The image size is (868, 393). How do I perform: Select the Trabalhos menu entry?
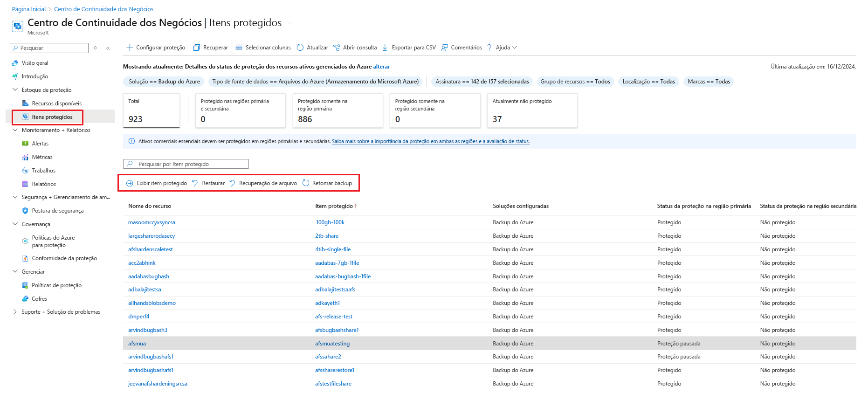[44, 171]
